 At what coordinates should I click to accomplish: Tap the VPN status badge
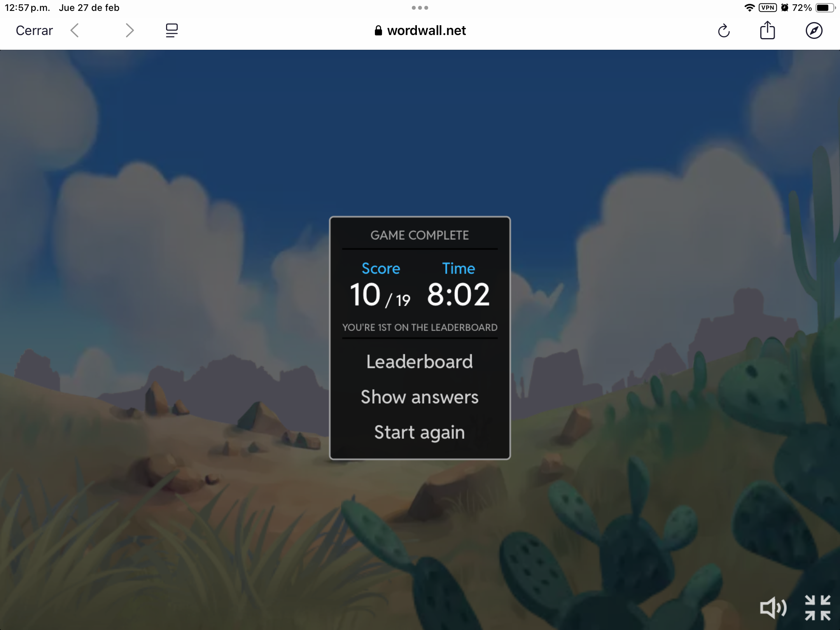tap(768, 8)
